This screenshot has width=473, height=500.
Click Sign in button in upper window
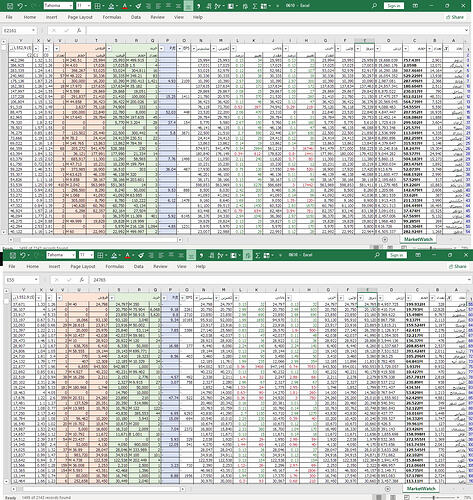394,6
